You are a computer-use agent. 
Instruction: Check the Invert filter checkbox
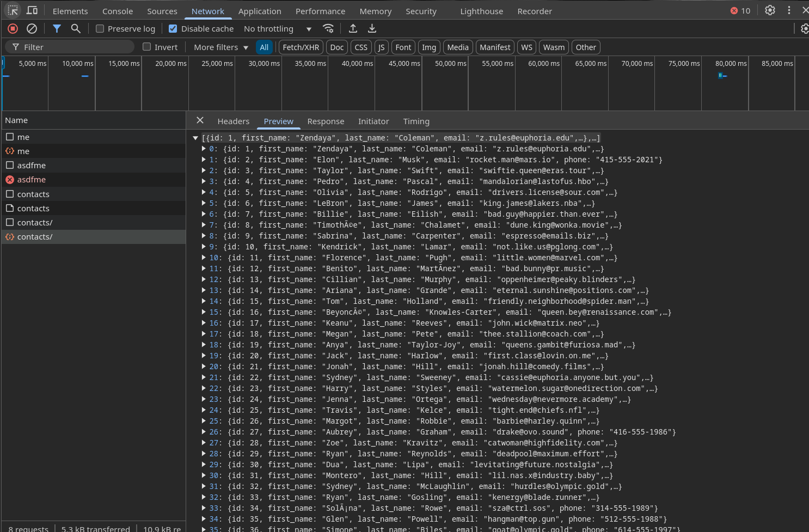pyautogui.click(x=147, y=47)
